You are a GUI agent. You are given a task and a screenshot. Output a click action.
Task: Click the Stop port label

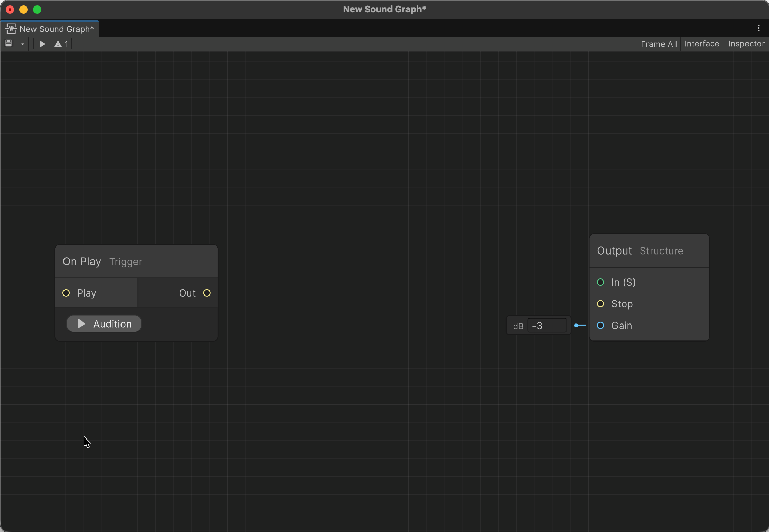pos(622,304)
